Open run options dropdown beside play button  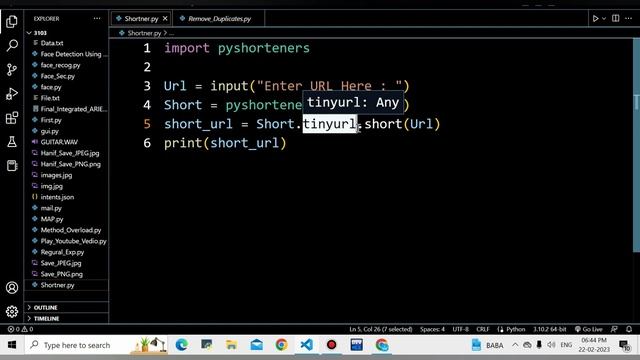(604, 18)
